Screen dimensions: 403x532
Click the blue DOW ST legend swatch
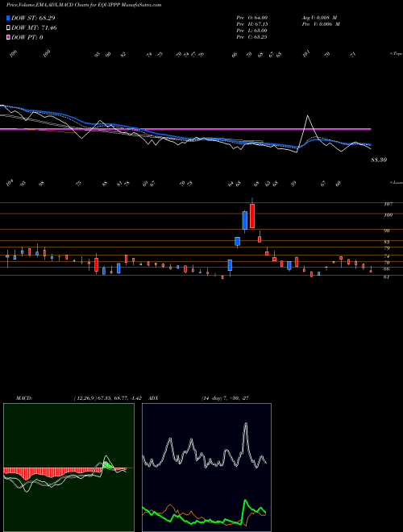8,18
